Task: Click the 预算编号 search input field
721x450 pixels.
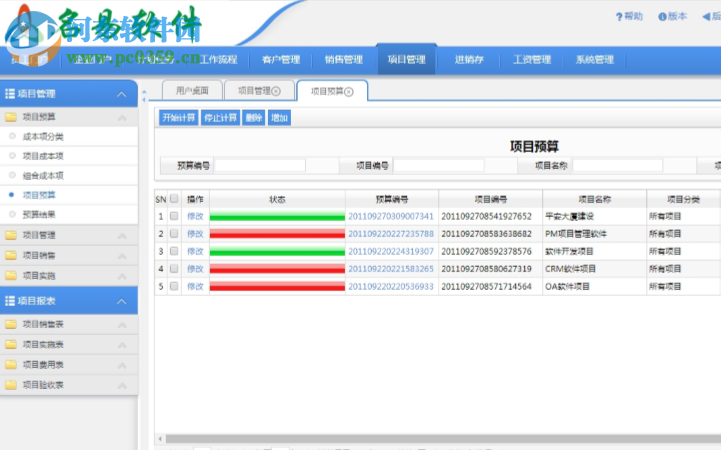Action: click(x=260, y=165)
